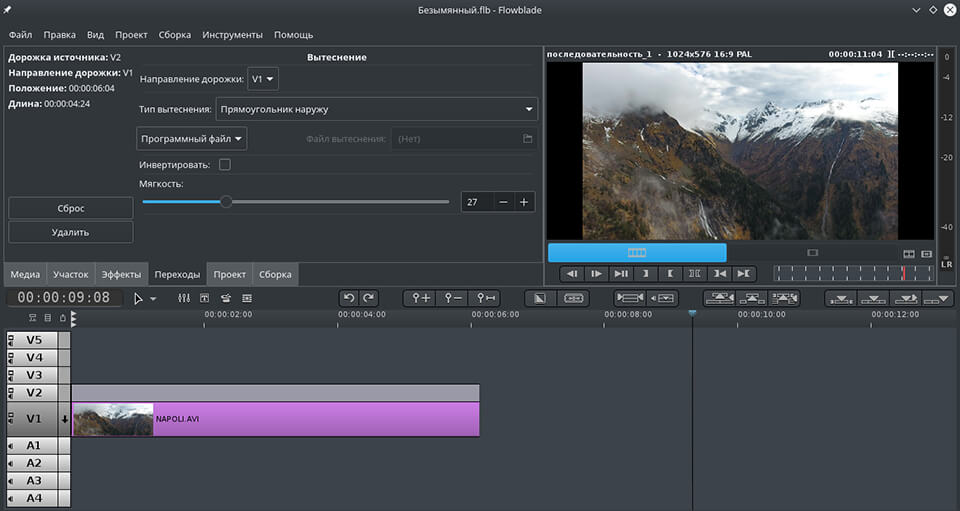Screen dimensions: 960x511
Task: Open the Инструменты menu
Action: (232, 35)
